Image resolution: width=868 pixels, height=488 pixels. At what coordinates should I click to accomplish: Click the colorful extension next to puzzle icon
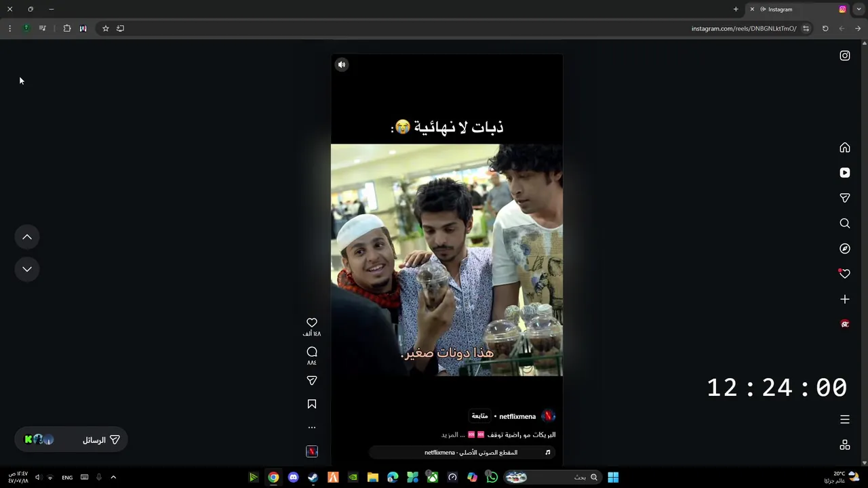click(x=83, y=28)
